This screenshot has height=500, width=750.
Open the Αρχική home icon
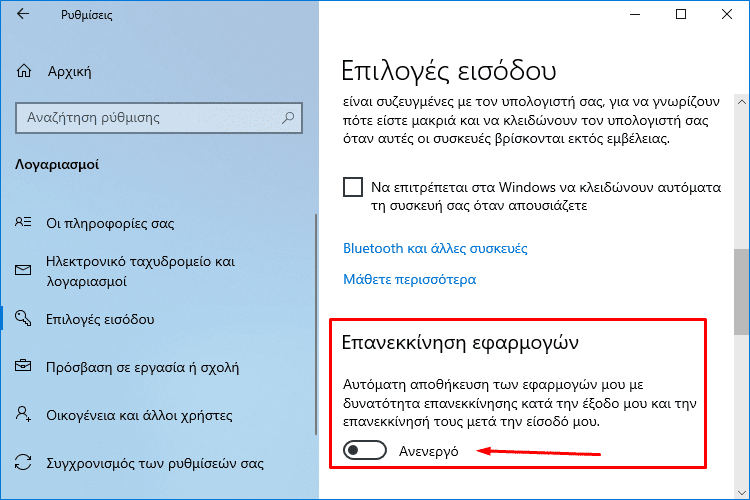coord(24,71)
